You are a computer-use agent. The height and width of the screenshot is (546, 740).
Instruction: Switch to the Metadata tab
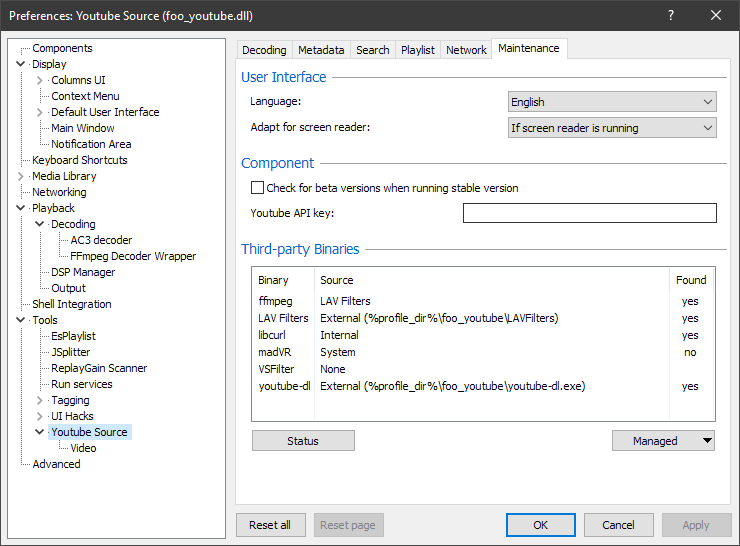point(321,50)
